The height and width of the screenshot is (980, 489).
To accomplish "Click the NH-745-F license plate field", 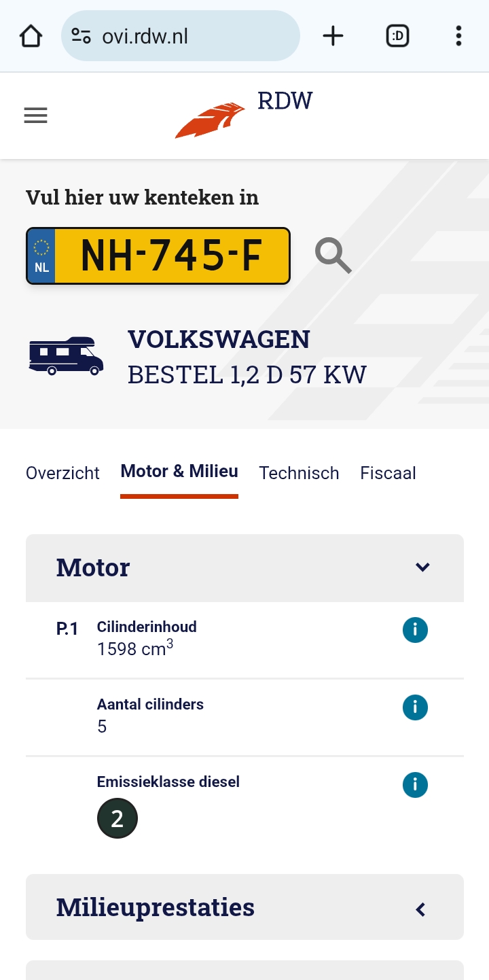I will click(x=170, y=256).
